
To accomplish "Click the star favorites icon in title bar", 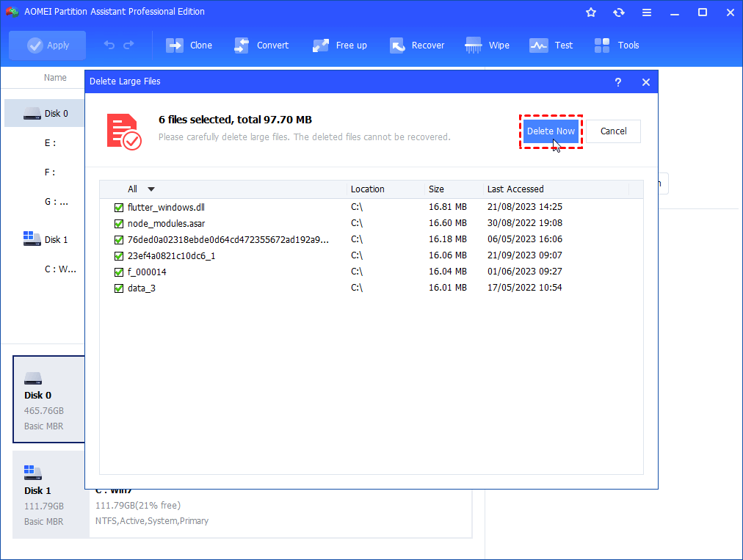I will [591, 12].
